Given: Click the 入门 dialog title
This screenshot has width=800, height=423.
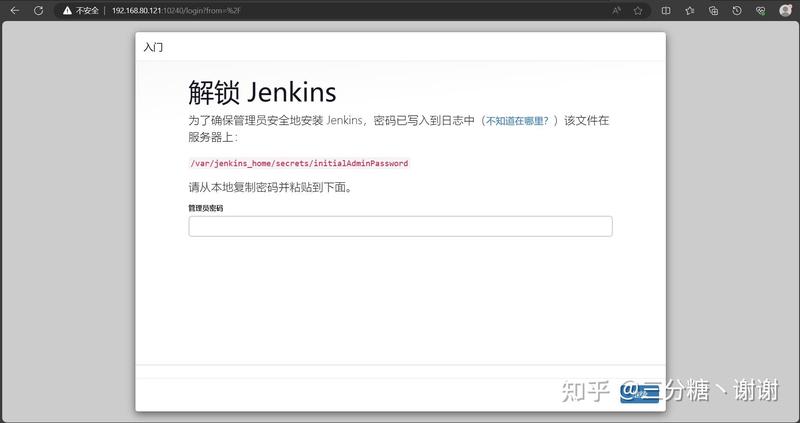Looking at the screenshot, I should 153,47.
